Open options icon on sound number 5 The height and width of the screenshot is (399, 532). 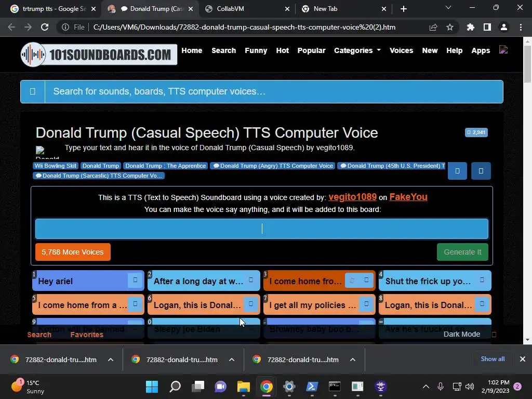135,304
